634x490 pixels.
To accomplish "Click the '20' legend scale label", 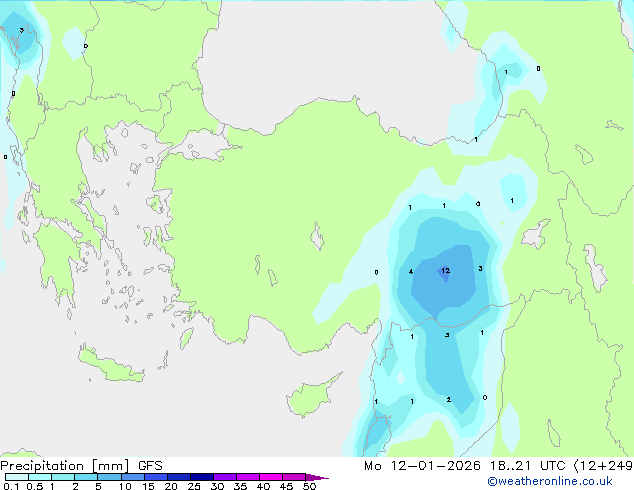I will tap(171, 486).
